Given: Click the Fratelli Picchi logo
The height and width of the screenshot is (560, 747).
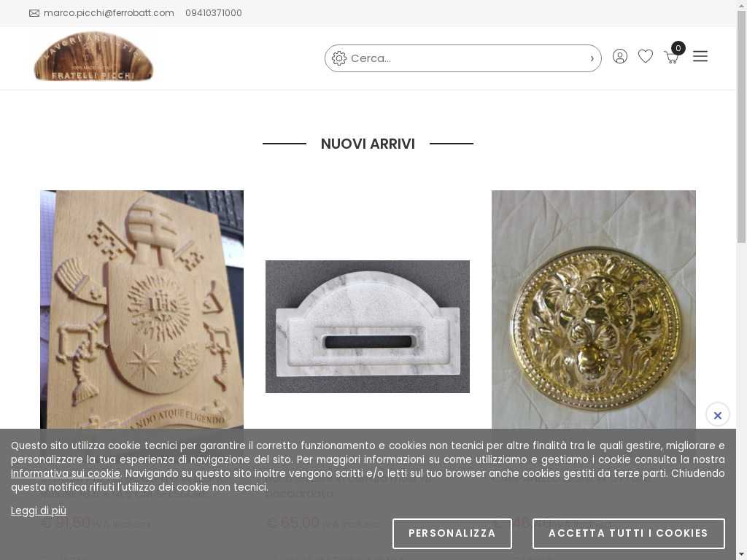Looking at the screenshot, I should 93,57.
